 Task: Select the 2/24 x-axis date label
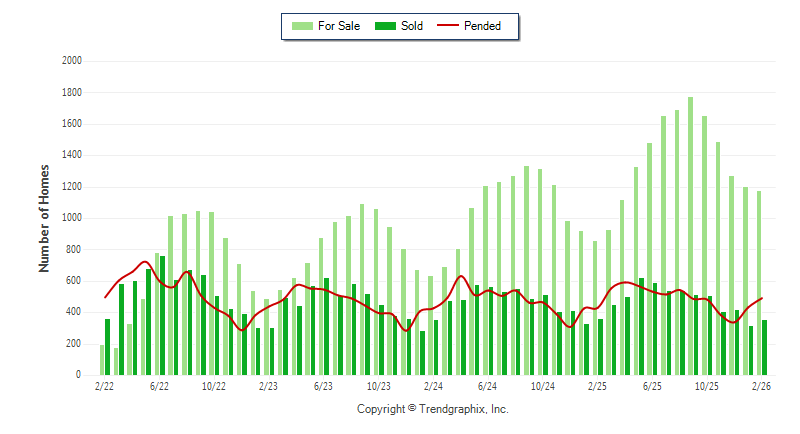(x=433, y=385)
